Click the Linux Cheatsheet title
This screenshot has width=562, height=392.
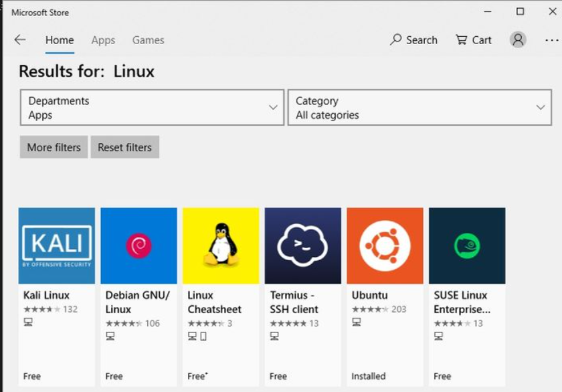point(214,302)
